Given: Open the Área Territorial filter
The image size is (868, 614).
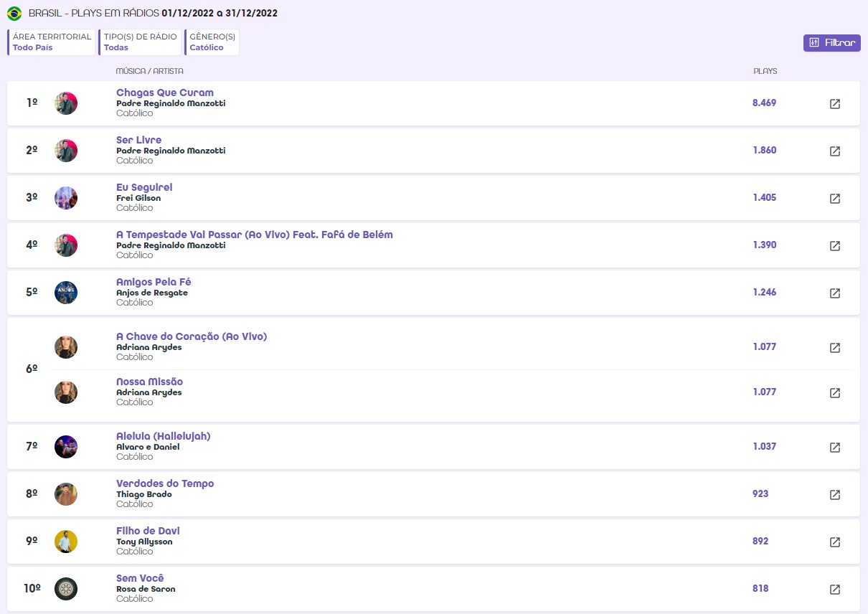Looking at the screenshot, I should pos(52,42).
